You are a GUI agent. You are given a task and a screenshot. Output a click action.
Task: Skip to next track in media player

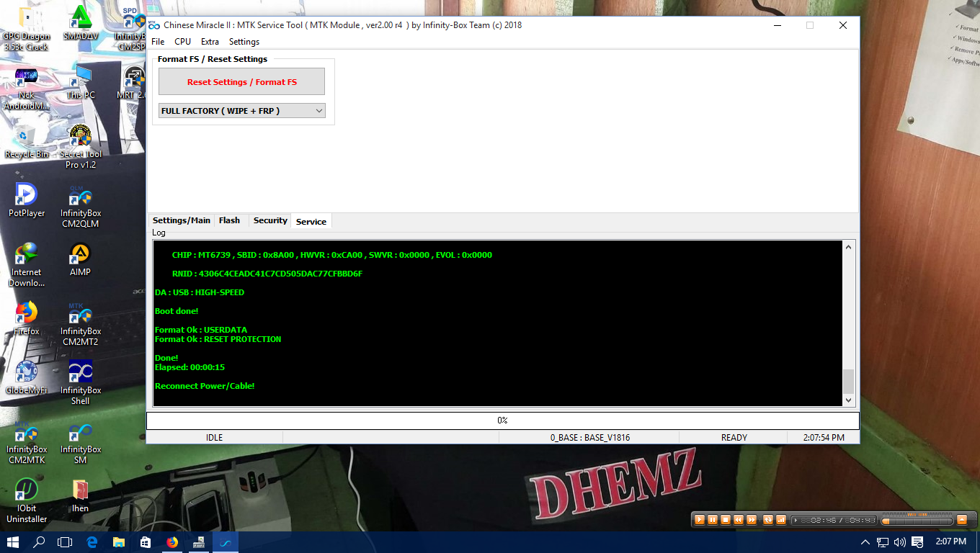pos(752,520)
